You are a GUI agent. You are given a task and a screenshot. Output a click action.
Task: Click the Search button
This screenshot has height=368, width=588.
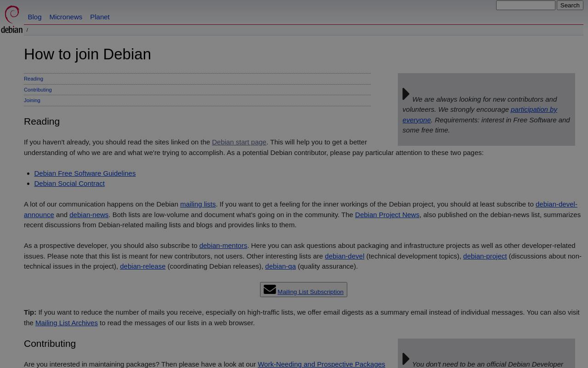[570, 5]
